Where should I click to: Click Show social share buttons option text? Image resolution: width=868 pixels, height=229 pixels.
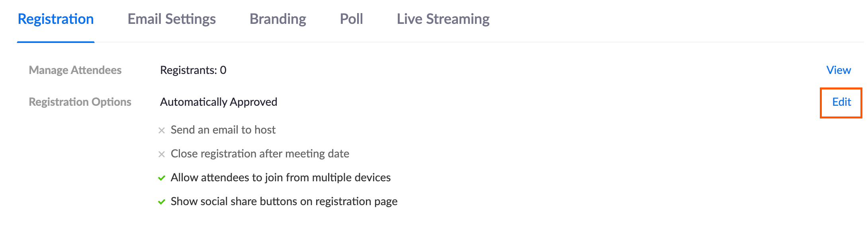[x=284, y=202]
